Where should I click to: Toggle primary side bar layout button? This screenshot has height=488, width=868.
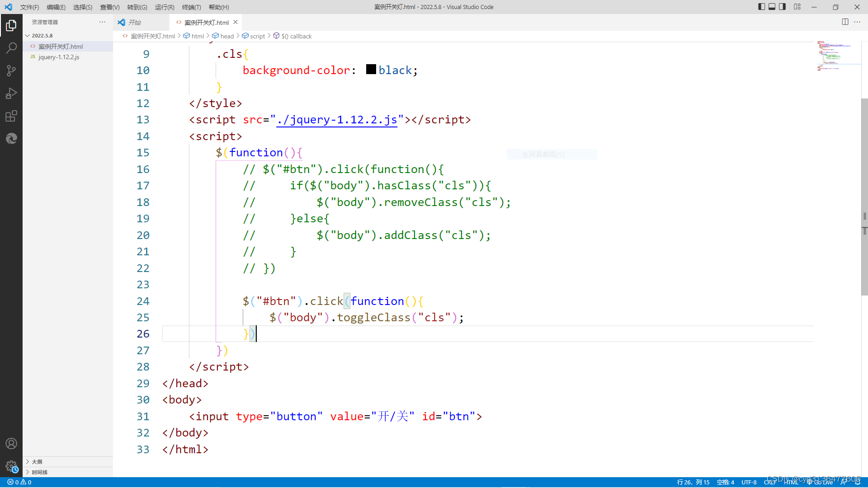click(762, 7)
